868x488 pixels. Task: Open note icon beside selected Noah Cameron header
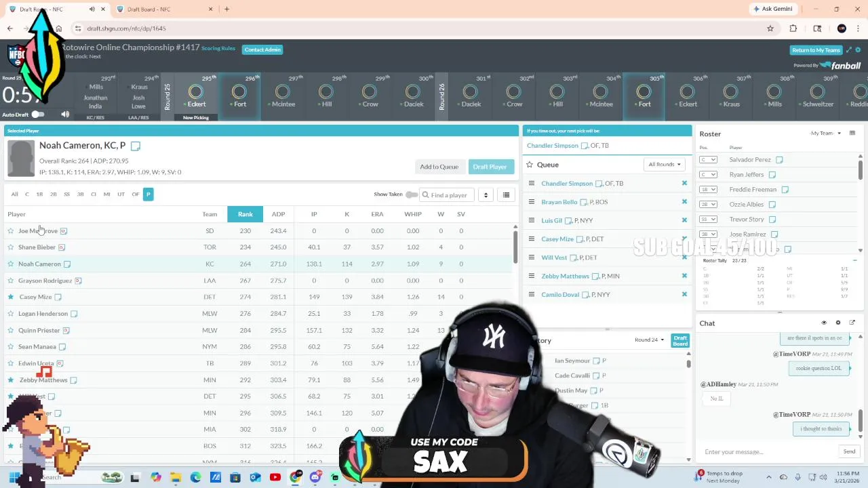[x=136, y=146]
